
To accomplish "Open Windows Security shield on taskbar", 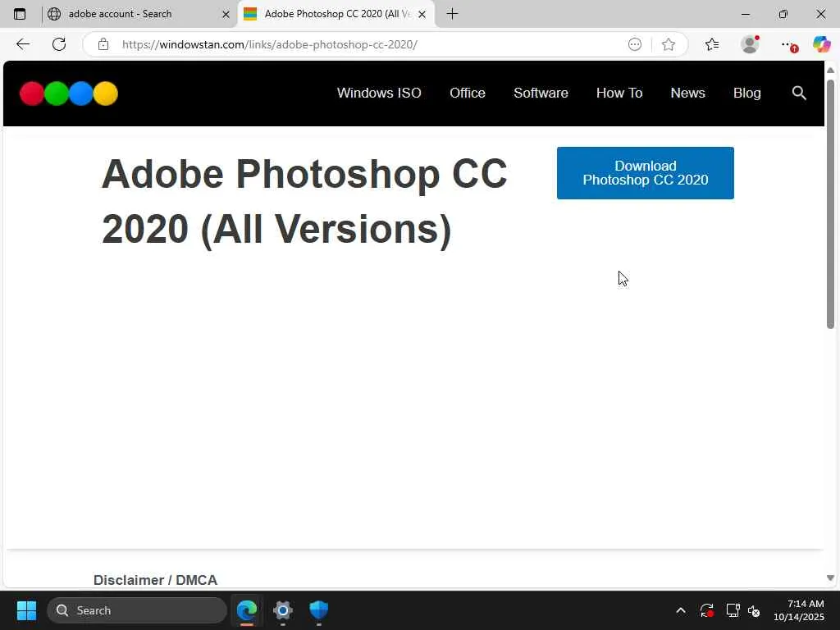I will pyautogui.click(x=319, y=610).
